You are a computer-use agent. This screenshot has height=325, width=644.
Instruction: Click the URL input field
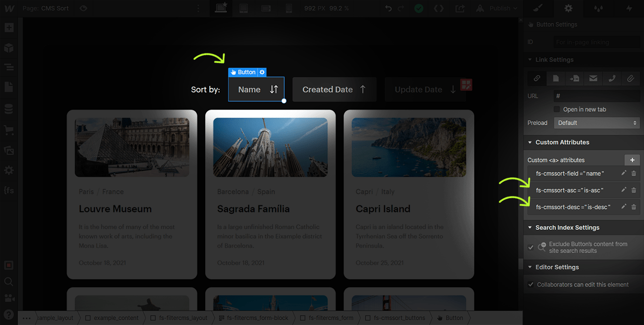click(x=597, y=96)
